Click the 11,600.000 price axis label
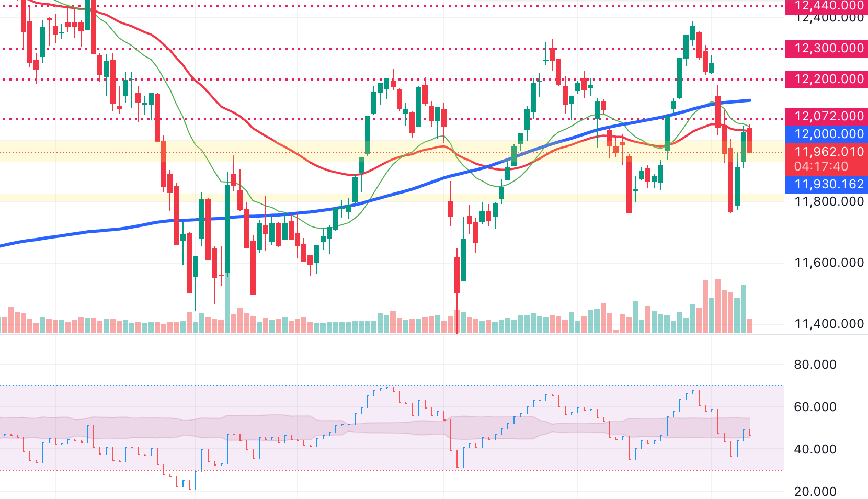This screenshot has width=868, height=499. point(828,263)
